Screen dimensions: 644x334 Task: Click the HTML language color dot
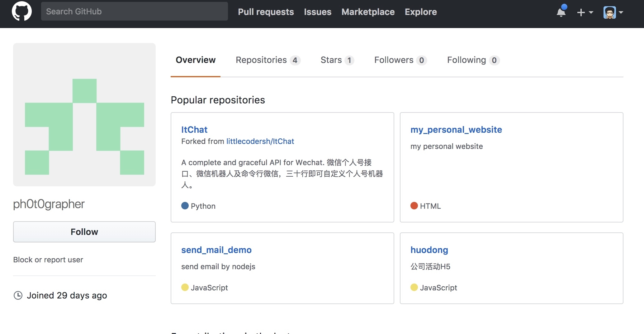[x=414, y=206]
